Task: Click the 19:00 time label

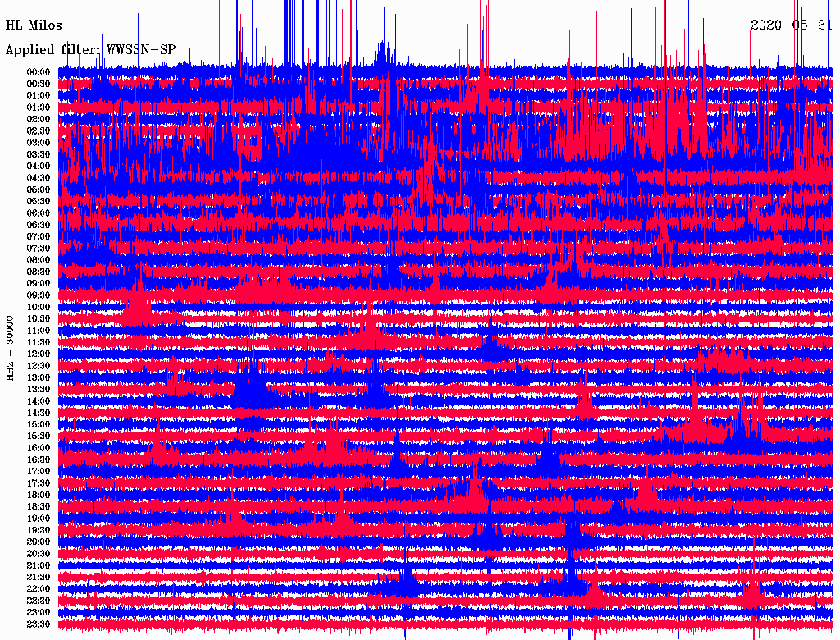Action: 39,519
